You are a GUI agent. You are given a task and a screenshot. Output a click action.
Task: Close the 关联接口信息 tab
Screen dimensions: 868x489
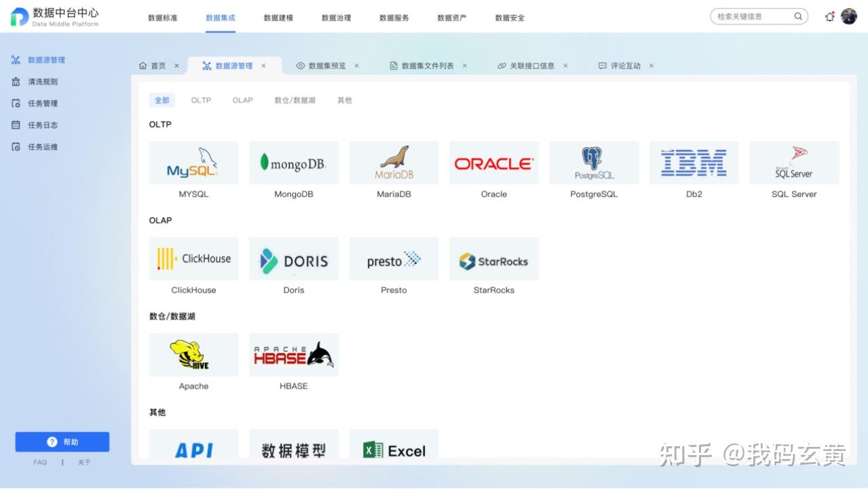pyautogui.click(x=565, y=66)
